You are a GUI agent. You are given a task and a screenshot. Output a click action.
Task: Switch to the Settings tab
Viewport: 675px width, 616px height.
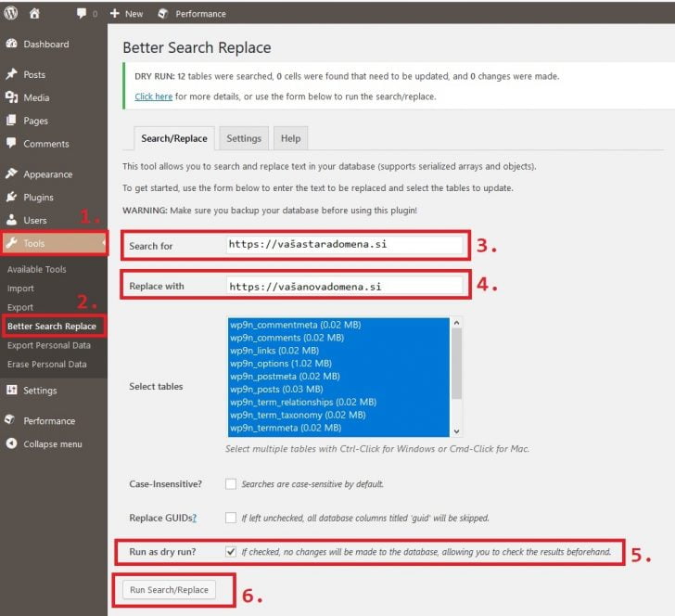244,138
